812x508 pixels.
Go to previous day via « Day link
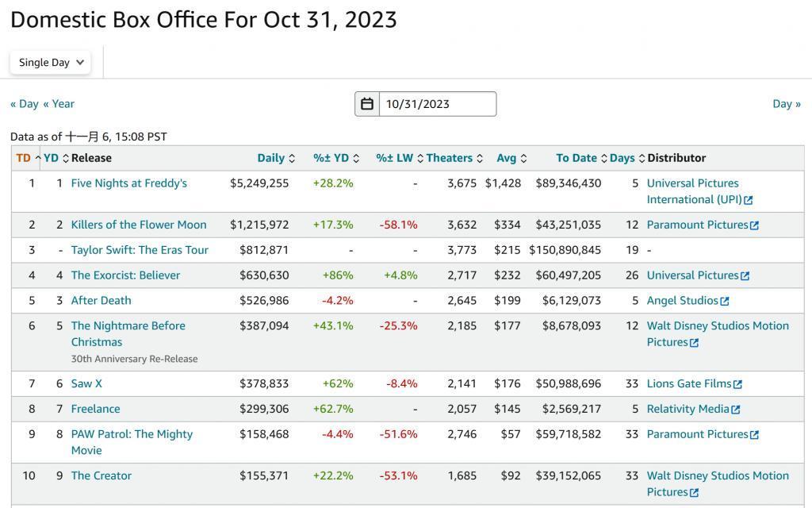click(x=24, y=103)
